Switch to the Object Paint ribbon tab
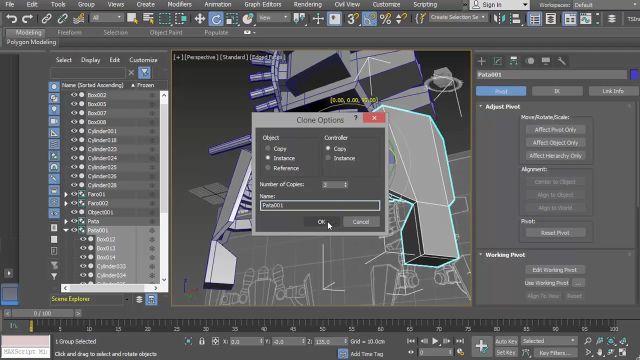Screen dimensions: 640x360 click(x=166, y=32)
